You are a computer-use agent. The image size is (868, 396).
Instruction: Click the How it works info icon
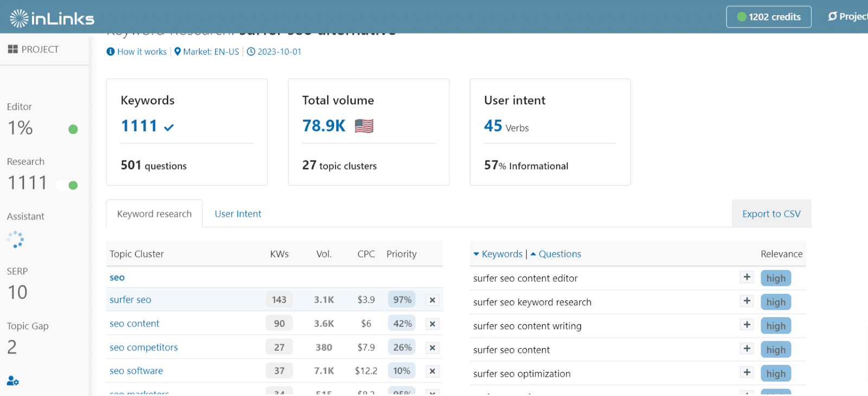pyautogui.click(x=111, y=52)
